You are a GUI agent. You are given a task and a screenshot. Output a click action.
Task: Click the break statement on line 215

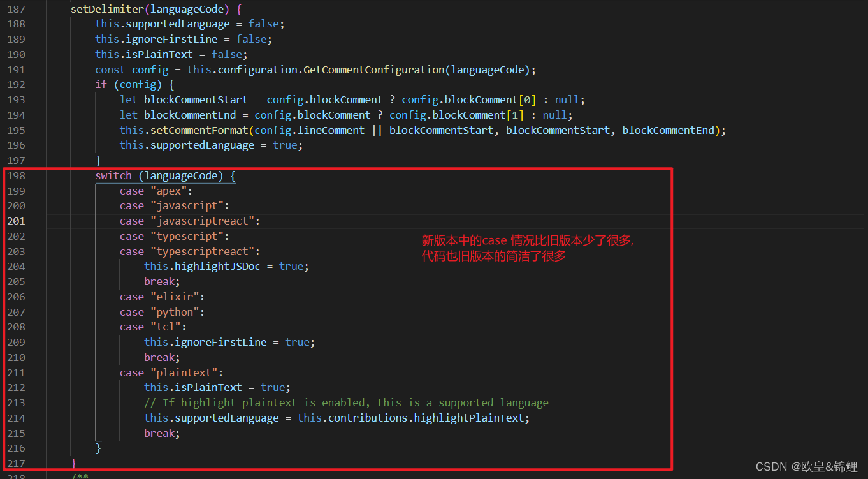tap(162, 434)
